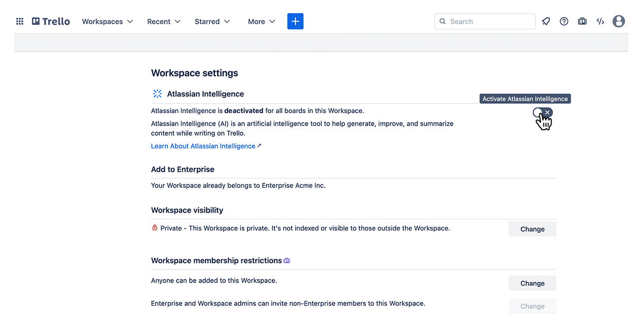The image size is (644, 317).
Task: Click the Atlassian Intelligence sparkle icon
Action: pyautogui.click(x=157, y=94)
